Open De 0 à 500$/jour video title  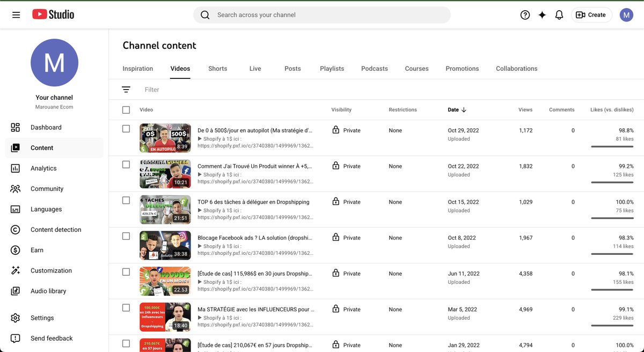tap(255, 130)
